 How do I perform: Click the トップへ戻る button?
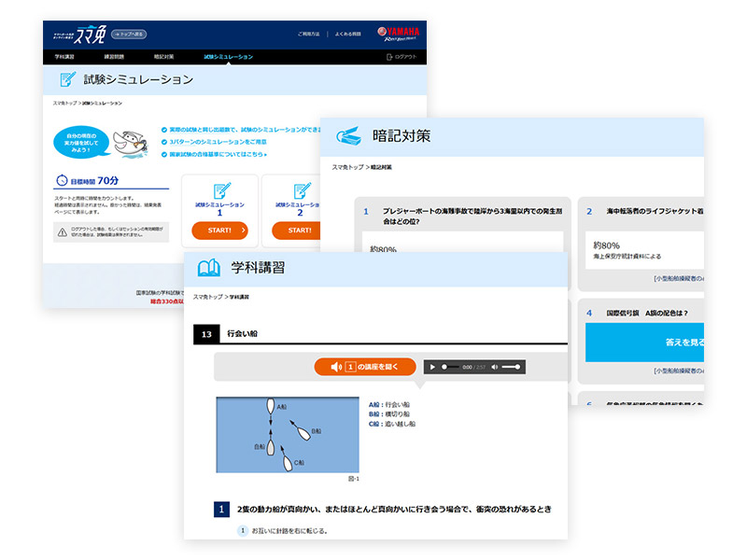click(x=129, y=34)
